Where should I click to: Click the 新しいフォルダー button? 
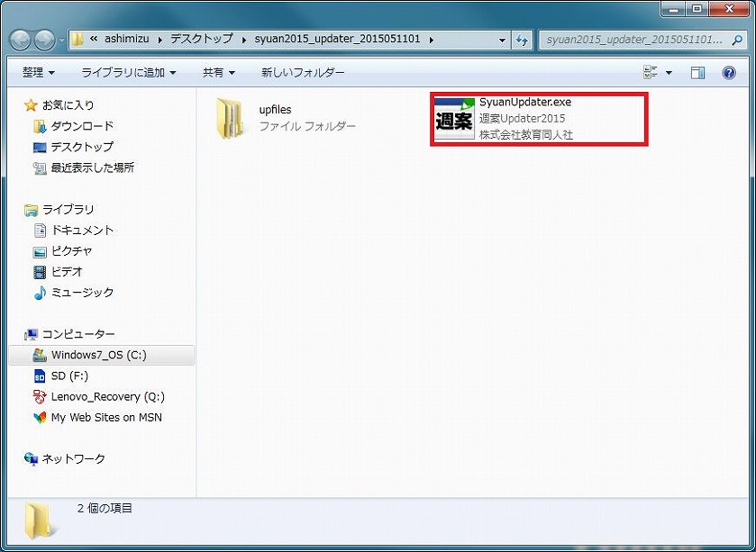pos(303,72)
